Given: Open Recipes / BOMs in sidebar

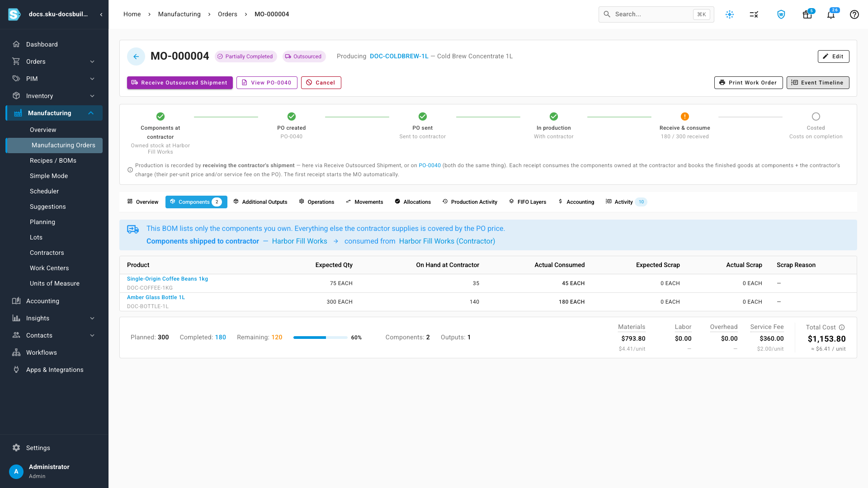Looking at the screenshot, I should click(54, 161).
